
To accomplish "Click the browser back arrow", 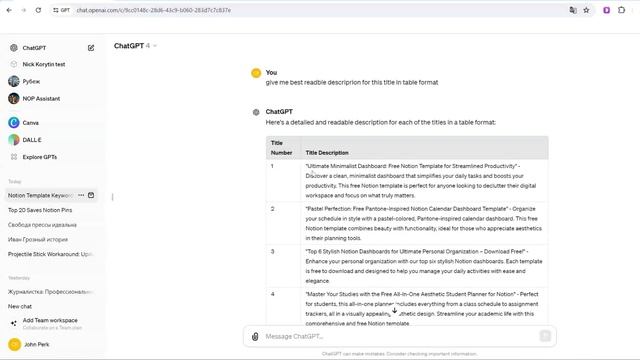I will (9, 10).
